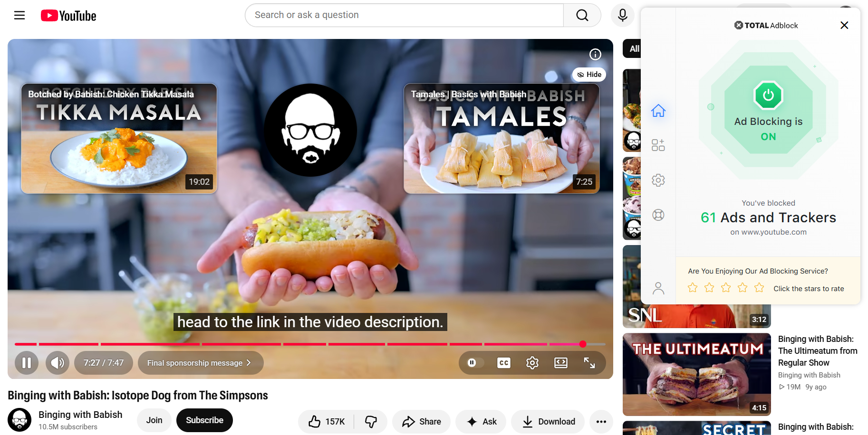868x435 pixels.
Task: Click the search magnifier button
Action: coord(582,15)
